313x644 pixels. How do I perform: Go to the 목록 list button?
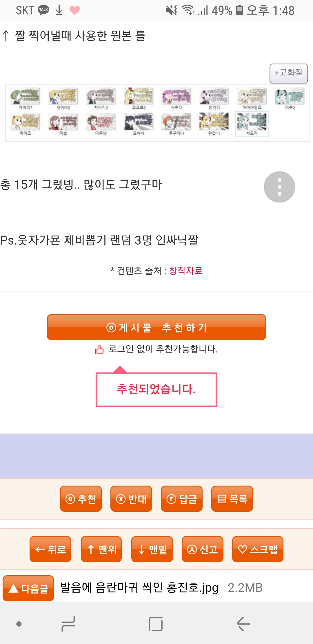tap(232, 499)
